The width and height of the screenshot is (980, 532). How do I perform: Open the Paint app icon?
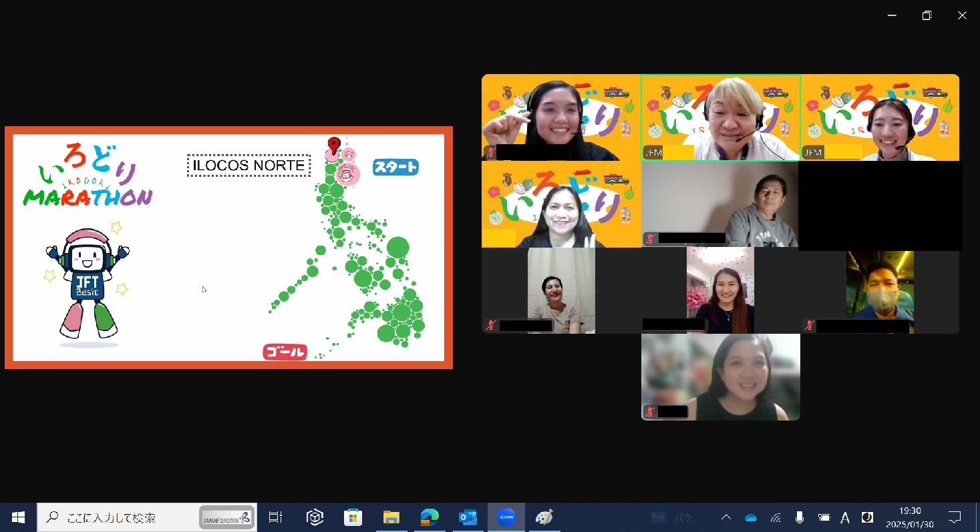544,517
